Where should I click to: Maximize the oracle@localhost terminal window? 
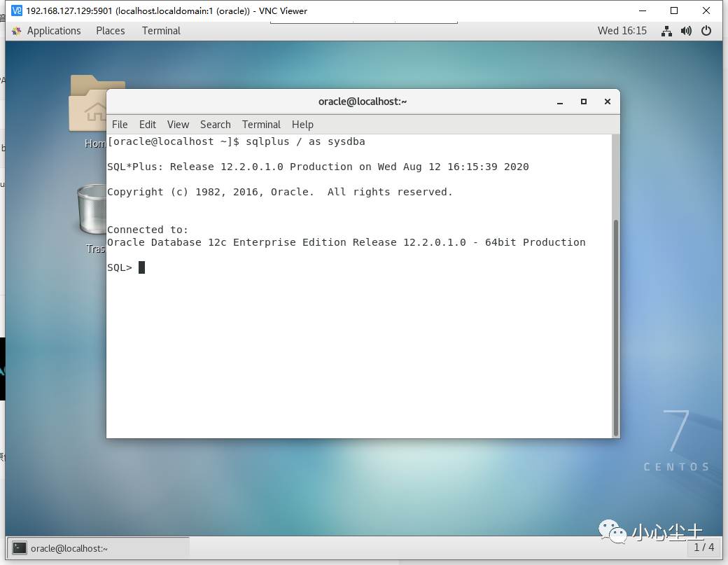point(584,102)
